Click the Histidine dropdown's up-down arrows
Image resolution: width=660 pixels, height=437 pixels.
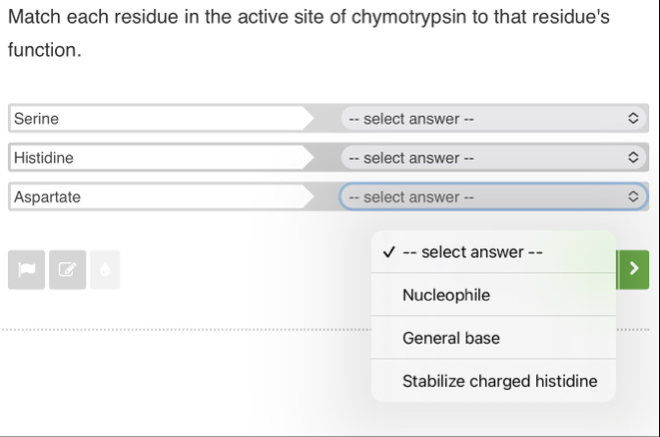tap(631, 158)
